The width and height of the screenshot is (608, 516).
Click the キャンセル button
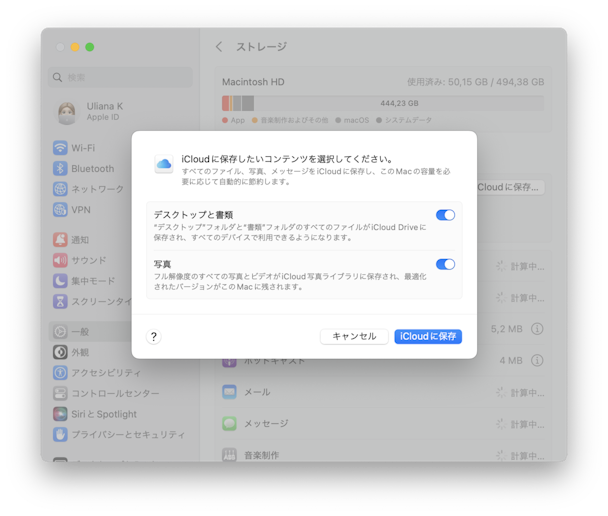354,336
